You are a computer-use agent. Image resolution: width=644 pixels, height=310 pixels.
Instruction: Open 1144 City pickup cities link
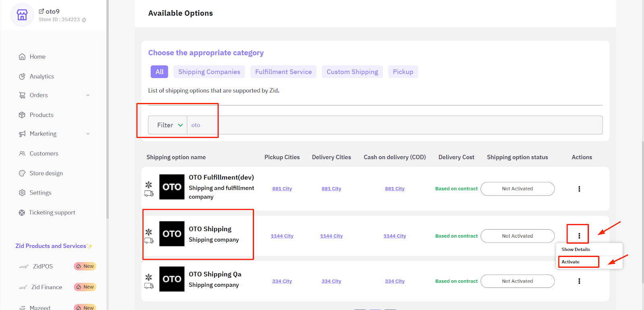[x=282, y=236]
